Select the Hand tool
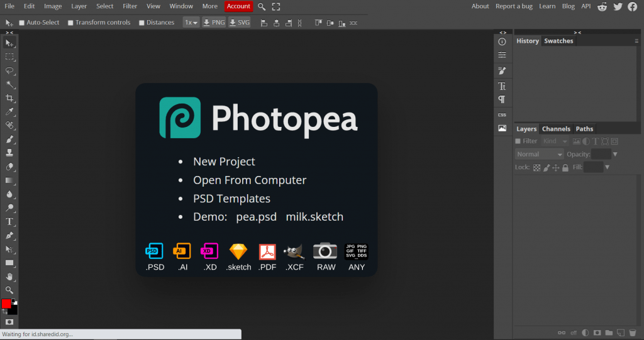 point(9,277)
